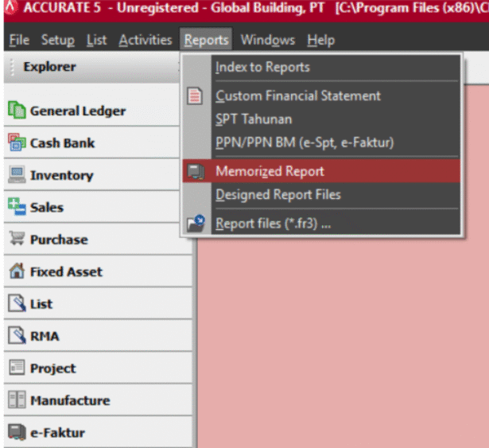Choose SPT Tahunan from Reports menu
Image resolution: width=489 pixels, height=448 pixels.
tap(321, 119)
